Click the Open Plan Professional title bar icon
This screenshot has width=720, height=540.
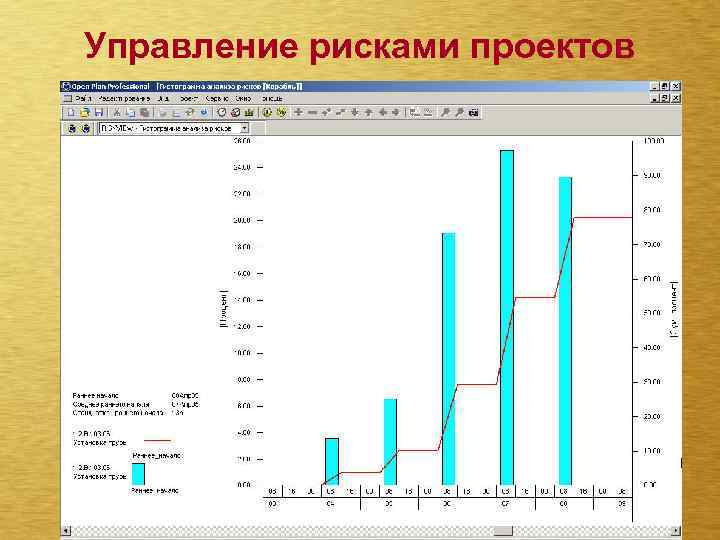[66, 86]
